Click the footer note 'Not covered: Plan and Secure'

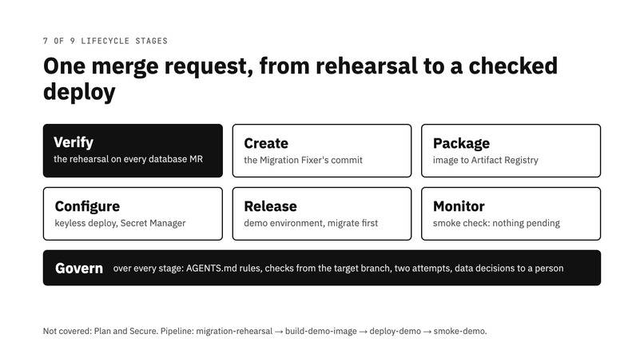[x=265, y=331]
